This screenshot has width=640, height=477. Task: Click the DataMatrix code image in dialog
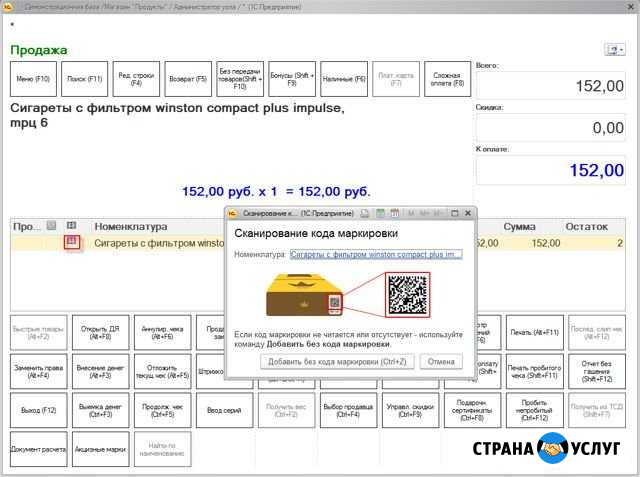(407, 295)
